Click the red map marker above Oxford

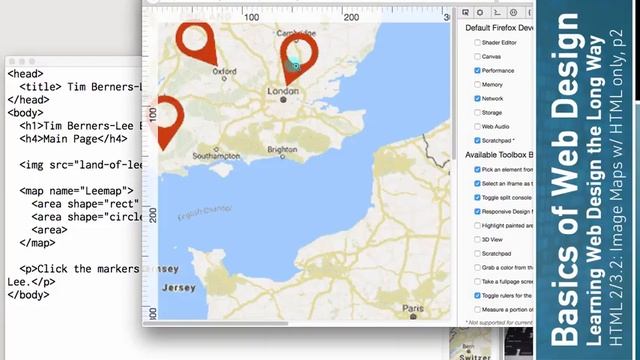(x=197, y=43)
